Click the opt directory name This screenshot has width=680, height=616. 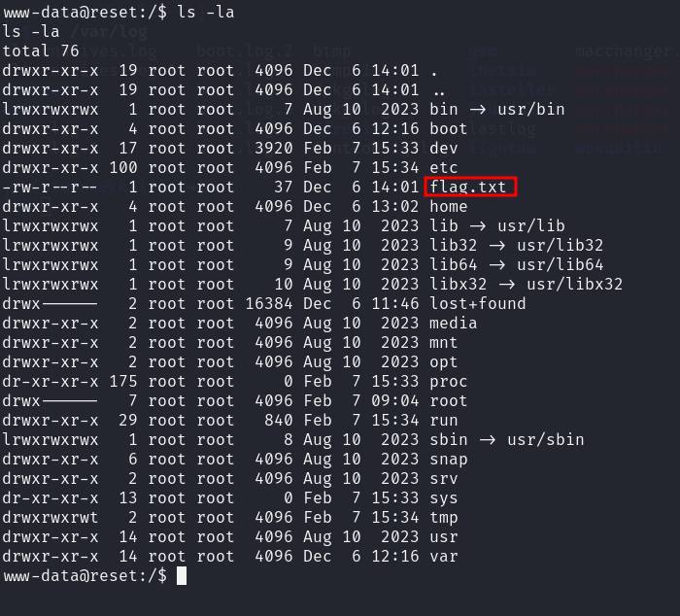[x=443, y=361]
